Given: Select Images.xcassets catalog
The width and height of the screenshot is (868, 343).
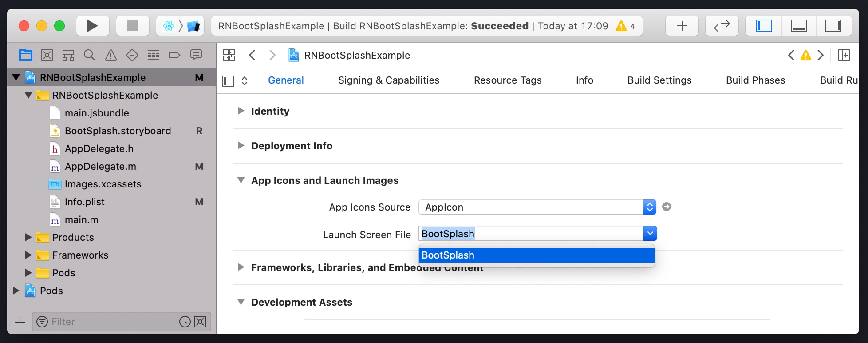Looking at the screenshot, I should tap(103, 184).
